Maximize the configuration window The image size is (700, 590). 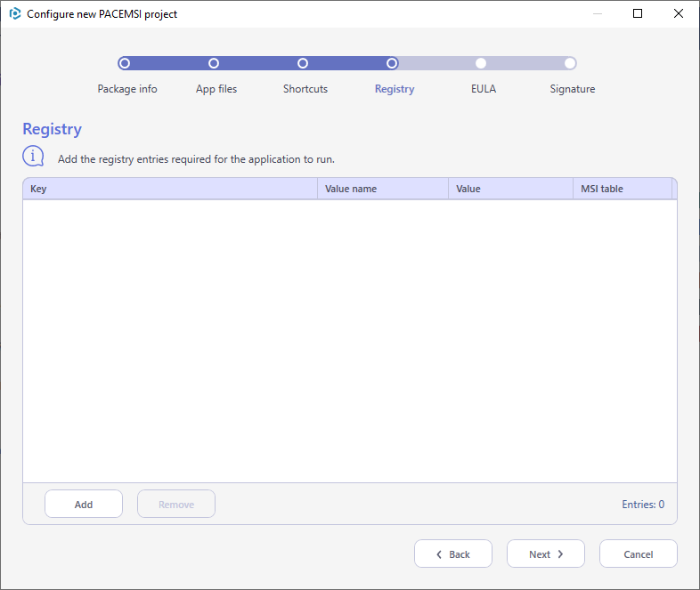click(638, 14)
